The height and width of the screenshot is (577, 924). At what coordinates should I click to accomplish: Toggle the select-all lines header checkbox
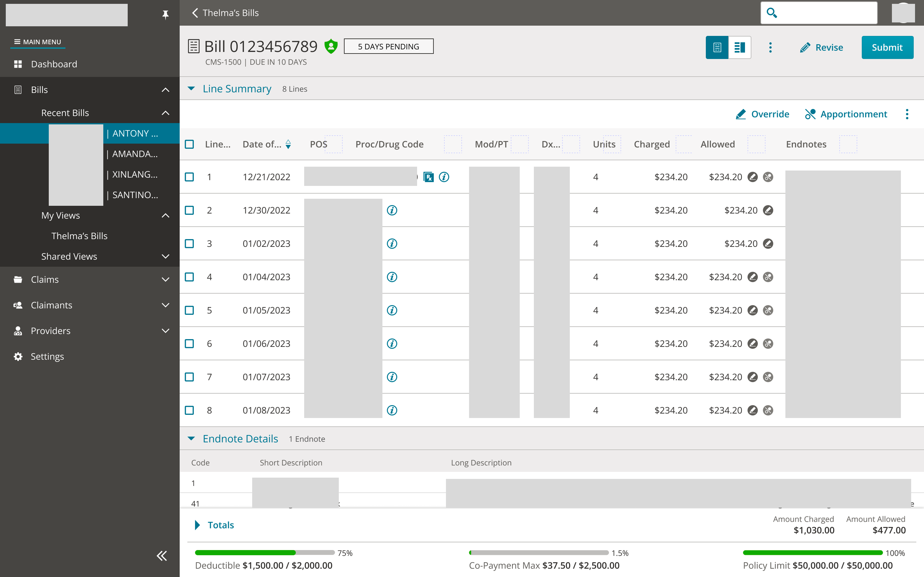click(189, 144)
